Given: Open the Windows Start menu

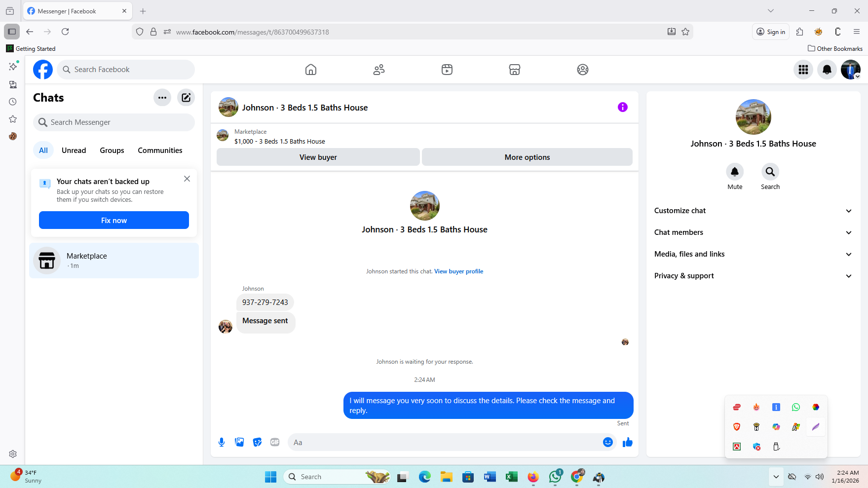Looking at the screenshot, I should (270, 477).
